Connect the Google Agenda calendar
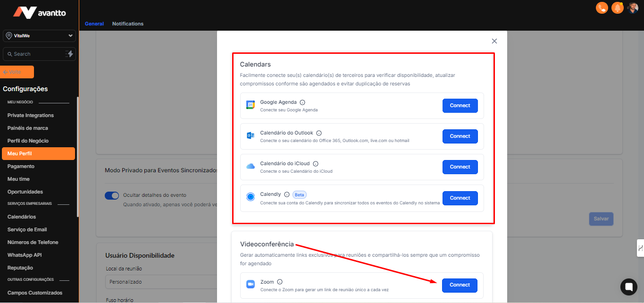644x303 pixels. click(460, 106)
